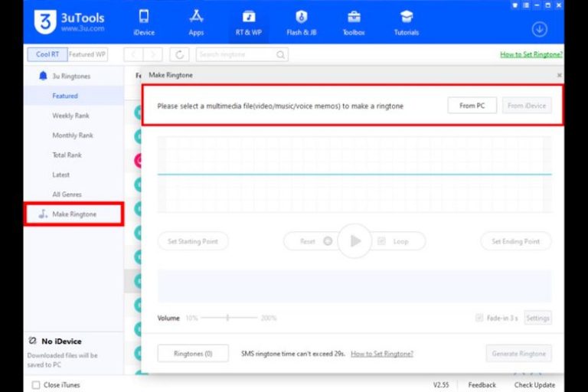This screenshot has height=392, width=588.
Task: Click Check Update in the status bar
Action: pos(534,385)
